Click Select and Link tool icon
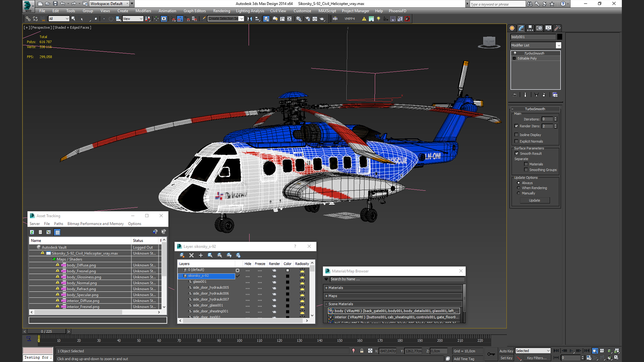The image size is (644, 362). click(x=28, y=19)
